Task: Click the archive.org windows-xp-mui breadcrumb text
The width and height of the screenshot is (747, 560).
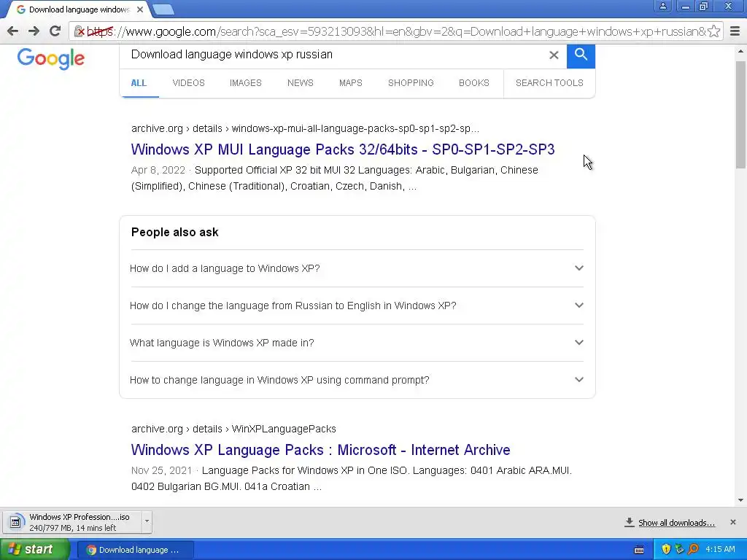Action: click(306, 128)
